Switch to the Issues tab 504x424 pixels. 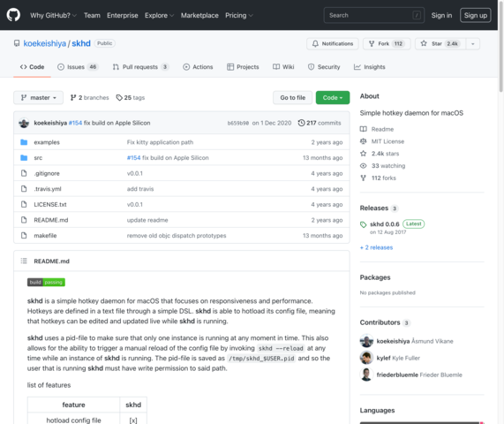(x=78, y=67)
